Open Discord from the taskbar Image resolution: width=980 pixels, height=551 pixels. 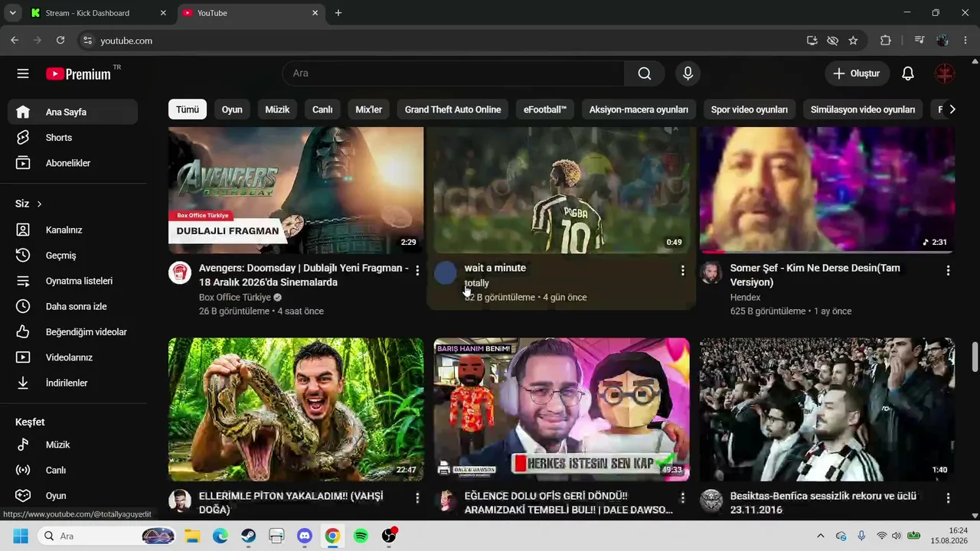pyautogui.click(x=305, y=536)
